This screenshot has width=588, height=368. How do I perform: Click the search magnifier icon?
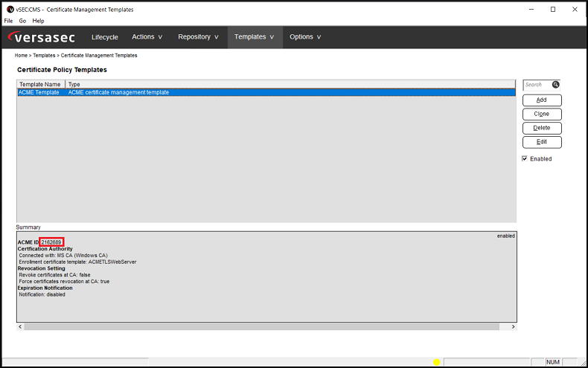[555, 85]
